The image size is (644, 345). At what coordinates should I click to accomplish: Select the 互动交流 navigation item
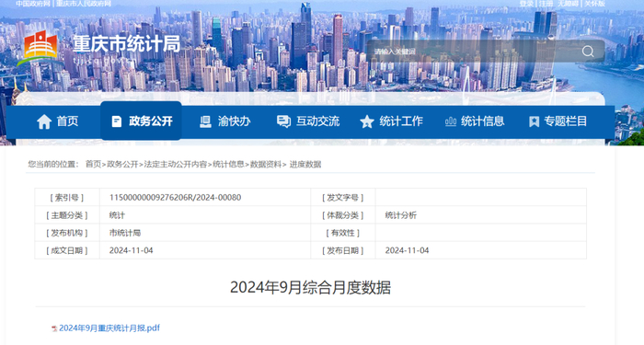click(x=308, y=121)
